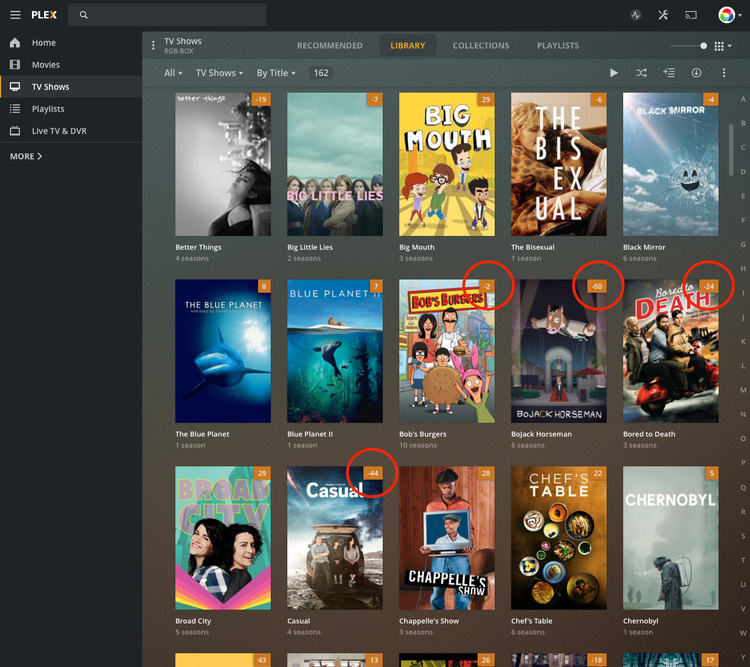The width and height of the screenshot is (750, 667).
Task: Play all shows in library
Action: pyautogui.click(x=614, y=73)
